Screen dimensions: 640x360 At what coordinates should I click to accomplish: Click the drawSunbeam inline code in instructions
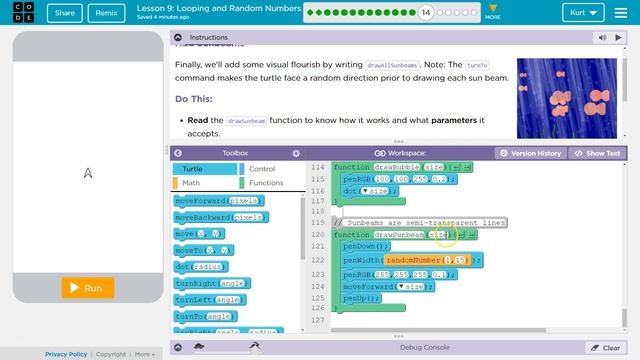[246, 121]
